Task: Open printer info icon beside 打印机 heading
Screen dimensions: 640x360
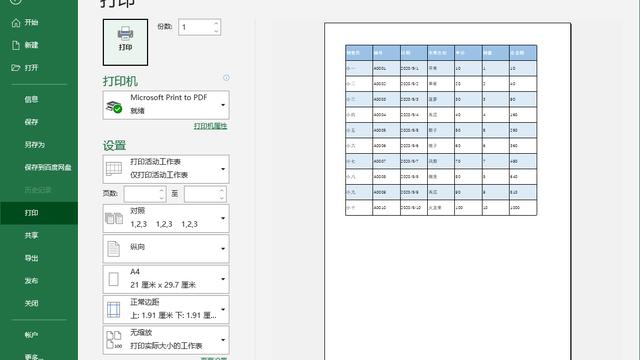Action: coord(226,78)
